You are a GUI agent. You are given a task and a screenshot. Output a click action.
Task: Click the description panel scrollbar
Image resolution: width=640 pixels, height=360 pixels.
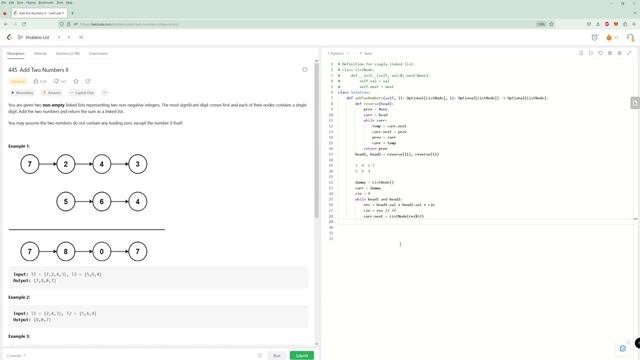pyautogui.click(x=316, y=140)
